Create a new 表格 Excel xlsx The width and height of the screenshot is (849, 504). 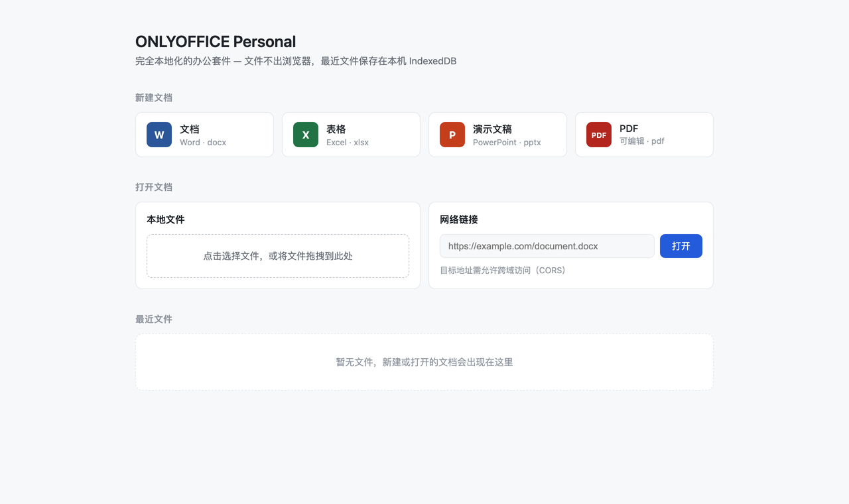pyautogui.click(x=351, y=135)
